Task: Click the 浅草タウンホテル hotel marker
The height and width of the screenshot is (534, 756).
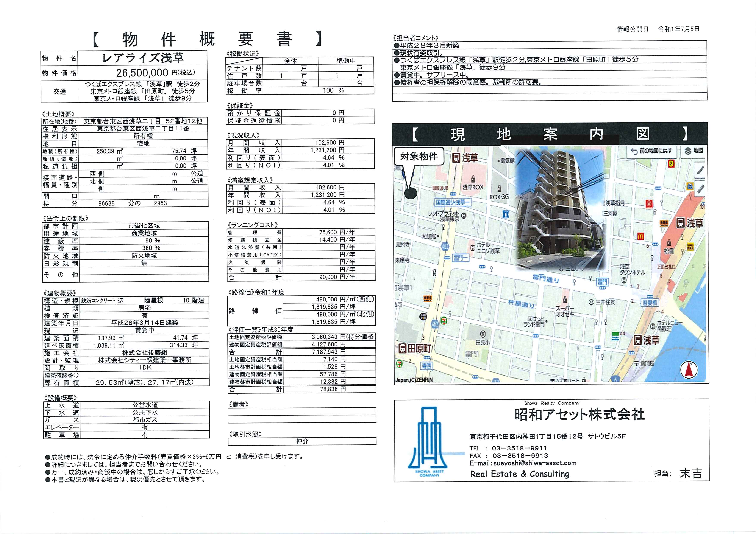Action: pos(624,280)
